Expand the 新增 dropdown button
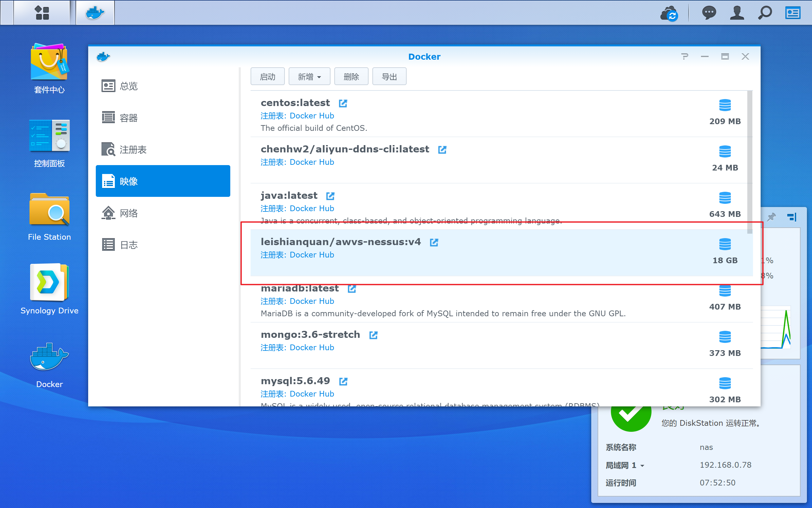 coord(309,77)
